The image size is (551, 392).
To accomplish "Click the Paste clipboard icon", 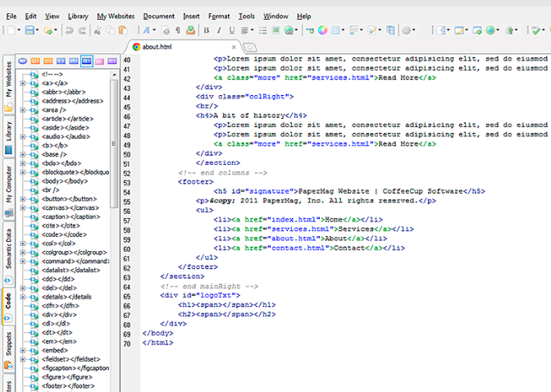I will coord(124,30).
